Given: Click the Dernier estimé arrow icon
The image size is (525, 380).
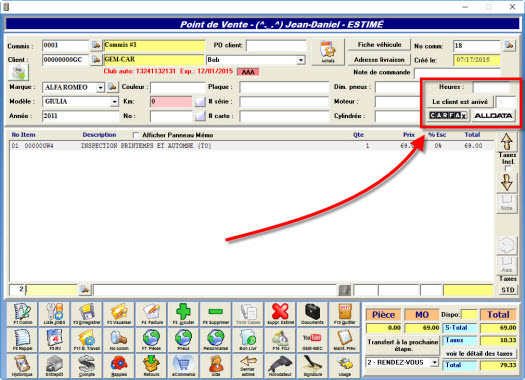Looking at the screenshot, I should (248, 366).
